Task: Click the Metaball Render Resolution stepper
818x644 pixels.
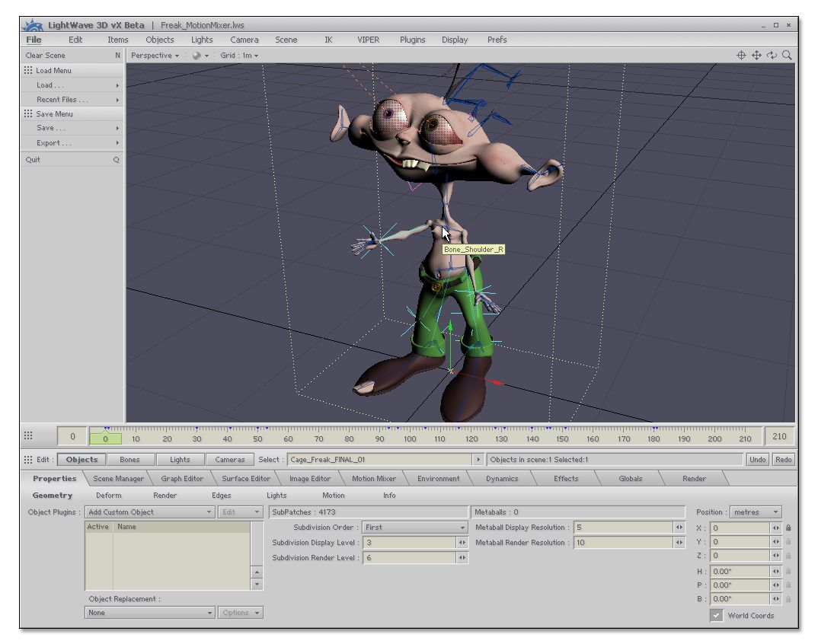Action: click(679, 542)
